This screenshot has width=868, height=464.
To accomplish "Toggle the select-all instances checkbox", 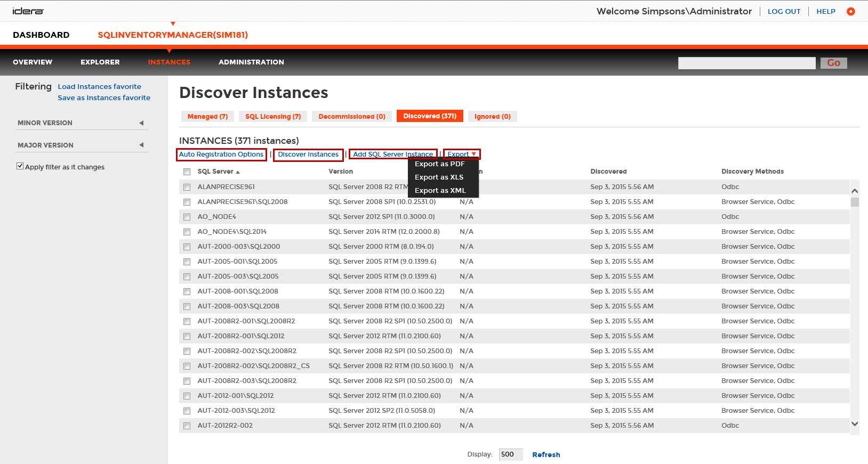I will (x=187, y=172).
